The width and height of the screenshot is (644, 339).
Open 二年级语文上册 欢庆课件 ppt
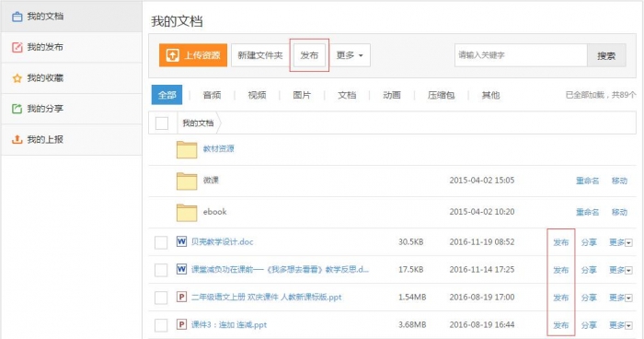coord(266,297)
